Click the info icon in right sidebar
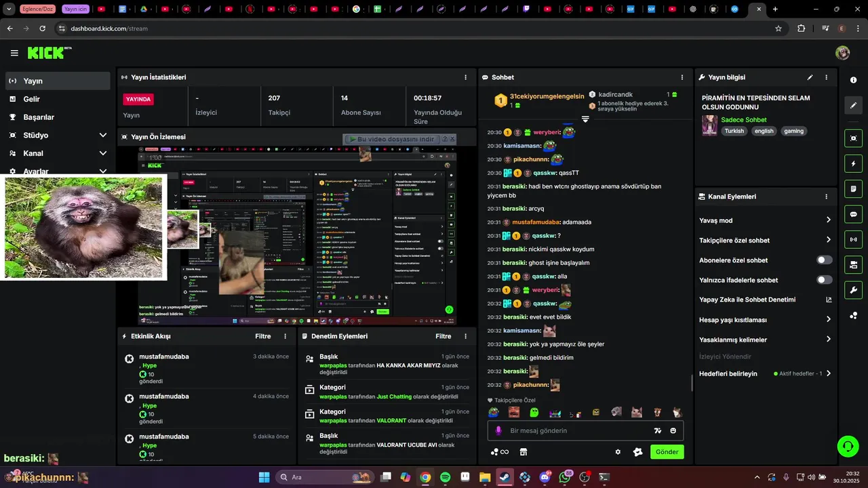Screen dimensions: 868x488 (853, 80)
